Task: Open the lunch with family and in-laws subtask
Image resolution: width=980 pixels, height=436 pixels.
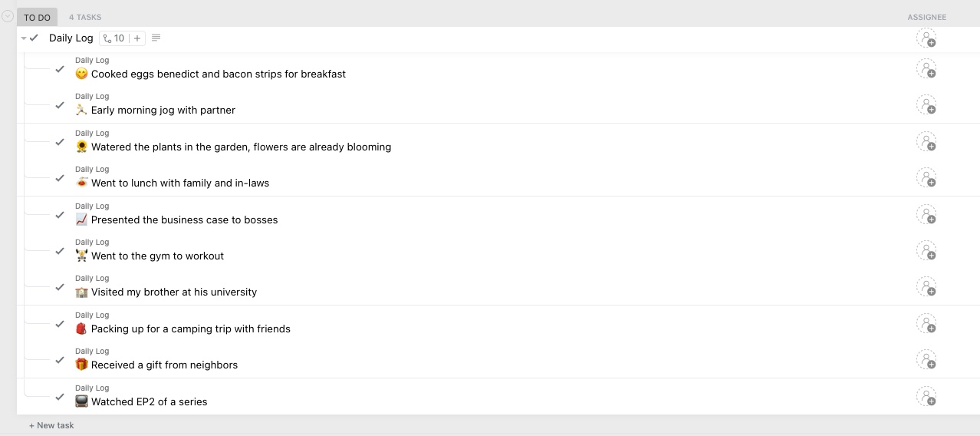Action: pos(180,183)
